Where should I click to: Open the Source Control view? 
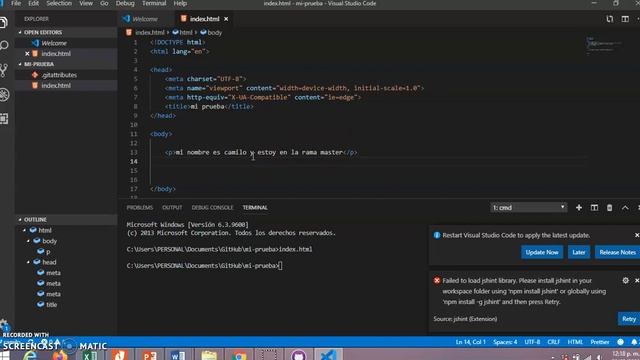[x=4, y=70]
